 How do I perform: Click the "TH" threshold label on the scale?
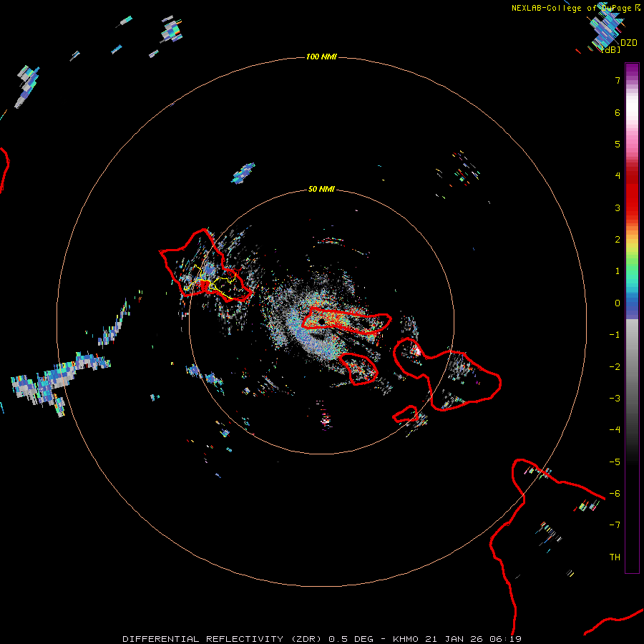click(x=615, y=557)
